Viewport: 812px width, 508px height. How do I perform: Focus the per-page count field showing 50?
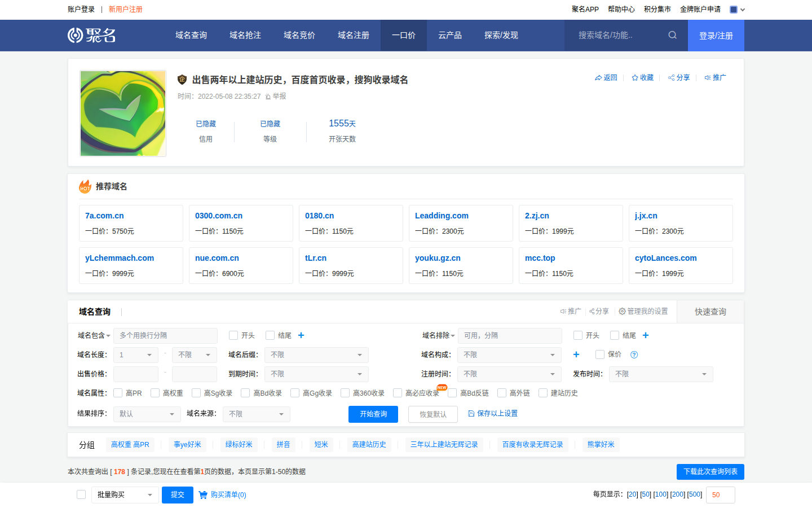click(x=720, y=495)
